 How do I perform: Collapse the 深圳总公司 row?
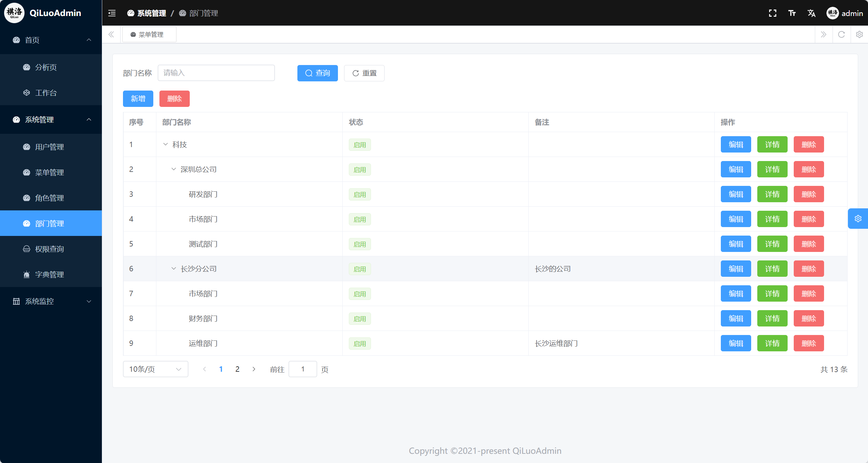tap(173, 169)
